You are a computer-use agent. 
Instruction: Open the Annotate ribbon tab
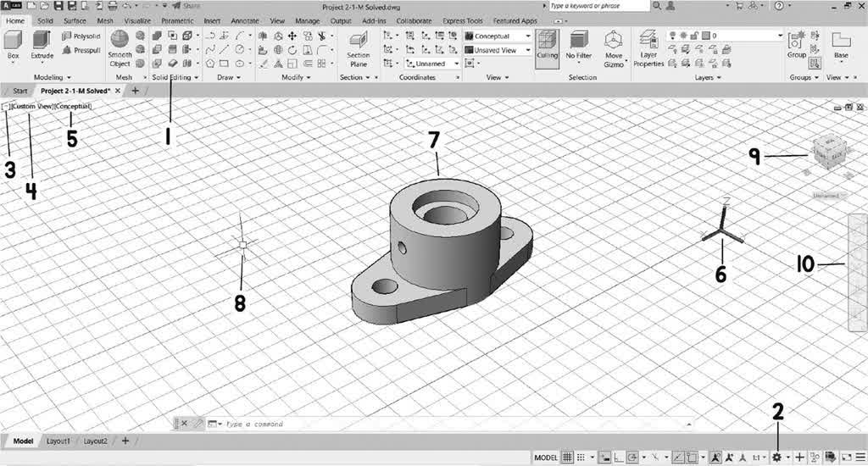pos(245,20)
